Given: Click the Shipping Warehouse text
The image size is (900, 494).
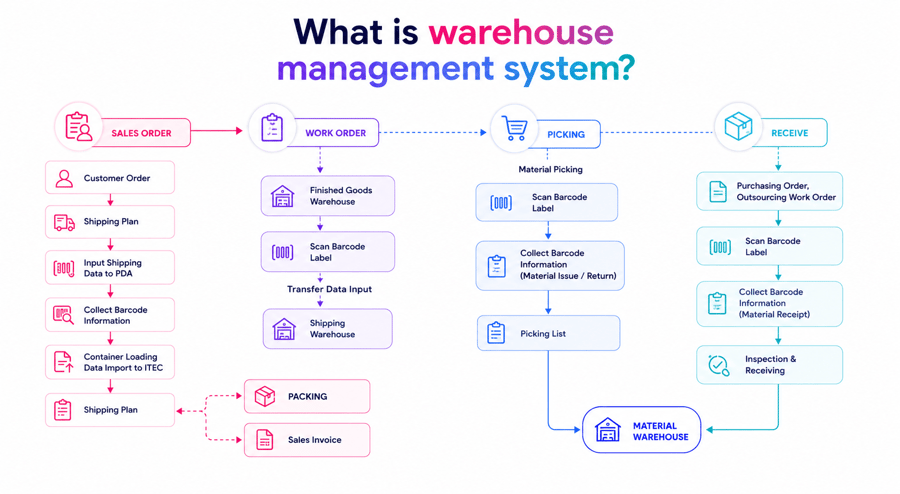Looking at the screenshot, I should (332, 329).
